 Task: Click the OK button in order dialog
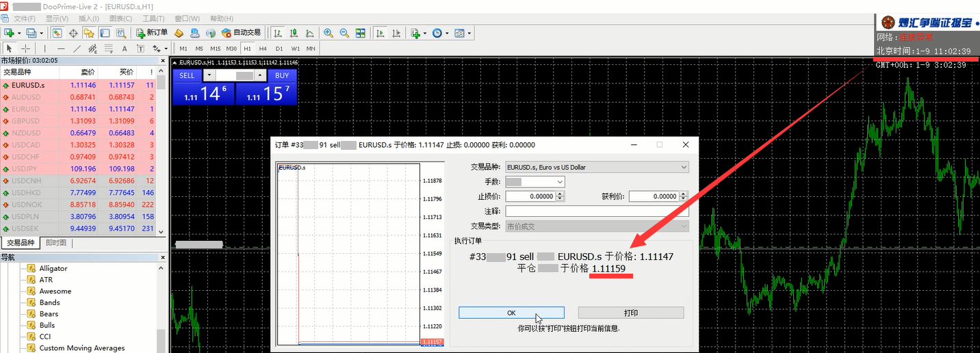[x=511, y=313]
